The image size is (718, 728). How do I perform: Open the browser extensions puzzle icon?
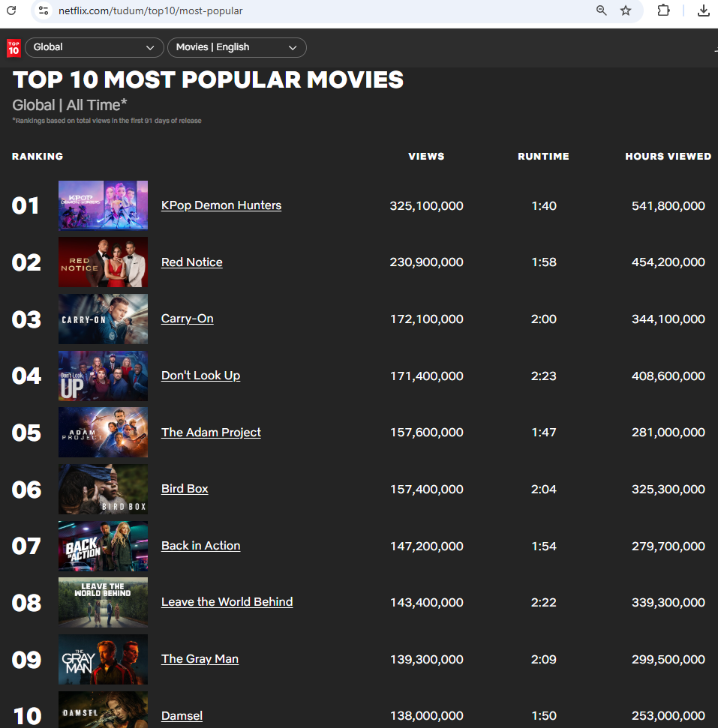[x=664, y=10]
